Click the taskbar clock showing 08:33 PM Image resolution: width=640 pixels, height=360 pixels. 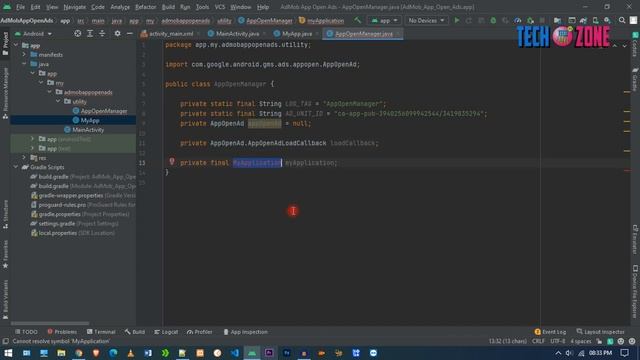600,353
